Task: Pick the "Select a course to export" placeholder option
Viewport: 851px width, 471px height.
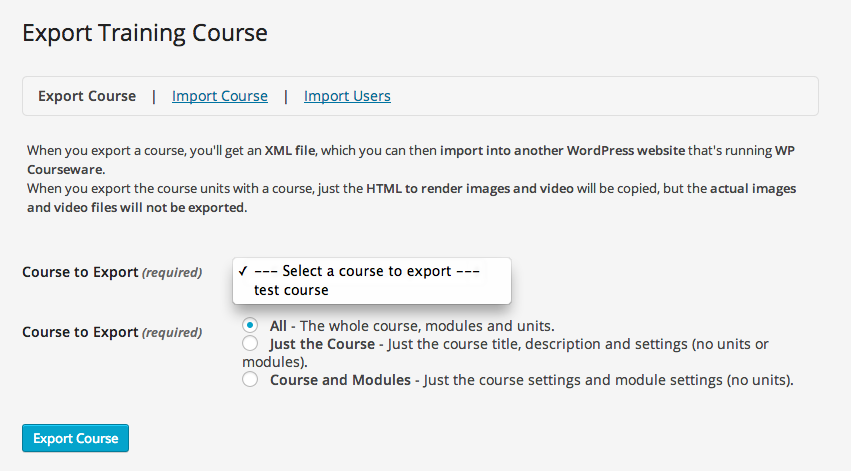Action: 367,271
